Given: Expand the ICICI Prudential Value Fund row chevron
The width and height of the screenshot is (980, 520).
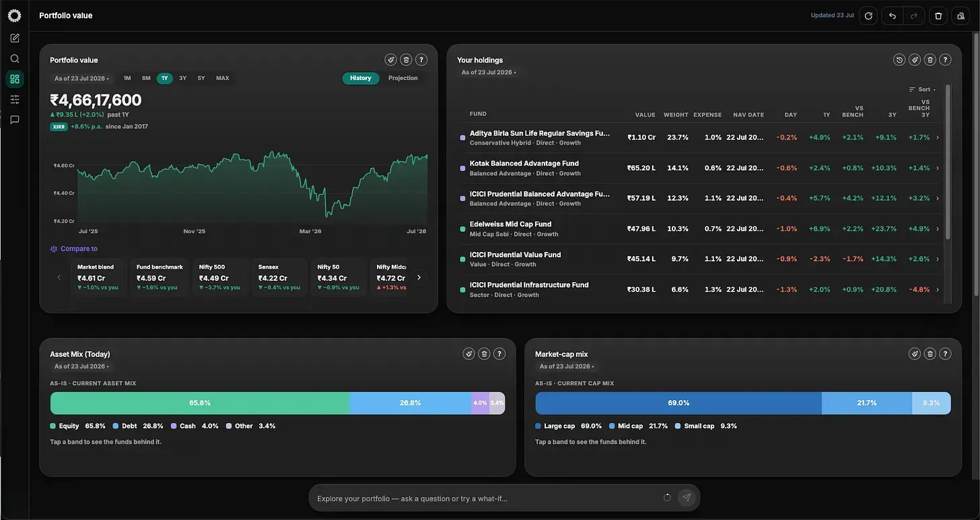Looking at the screenshot, I should [x=938, y=259].
